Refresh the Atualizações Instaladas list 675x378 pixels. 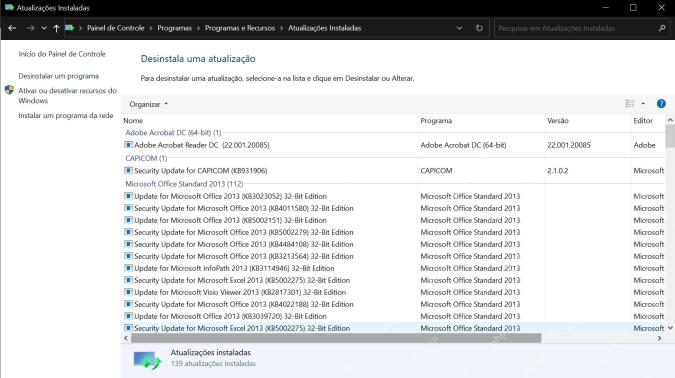(x=479, y=28)
